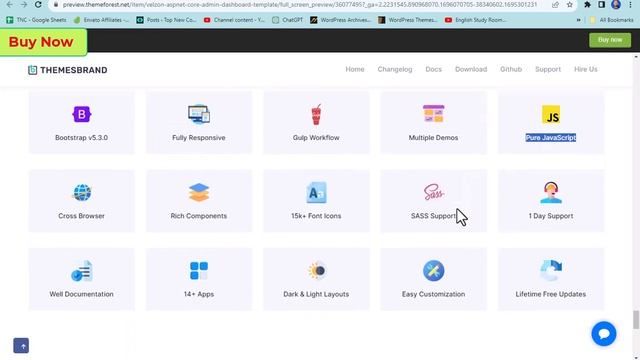Click the Fully Responsive devices icon
Image resolution: width=640 pixels, height=360 pixels.
click(x=199, y=114)
